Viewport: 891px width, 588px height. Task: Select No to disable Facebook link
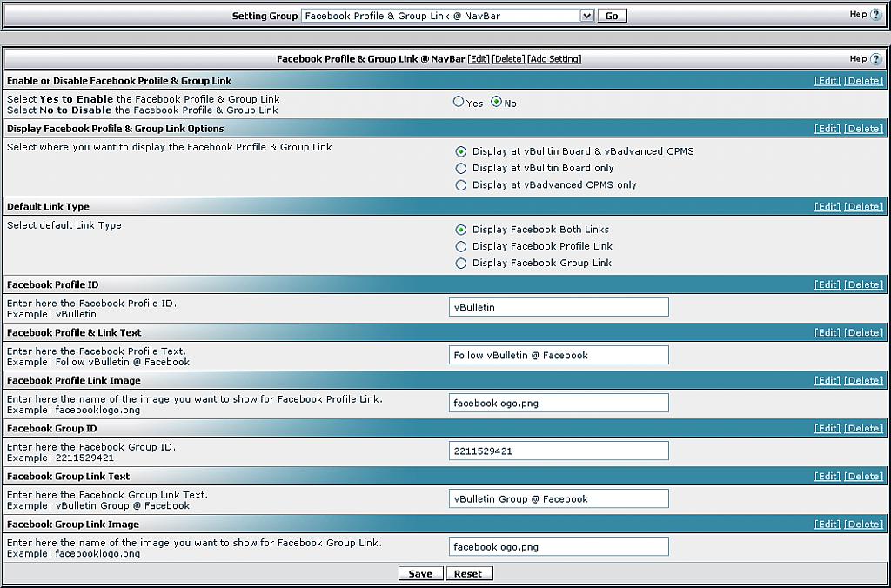click(x=497, y=102)
